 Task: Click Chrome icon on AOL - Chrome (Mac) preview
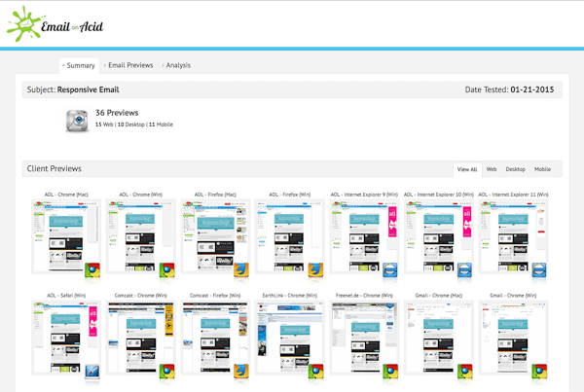[x=92, y=270]
